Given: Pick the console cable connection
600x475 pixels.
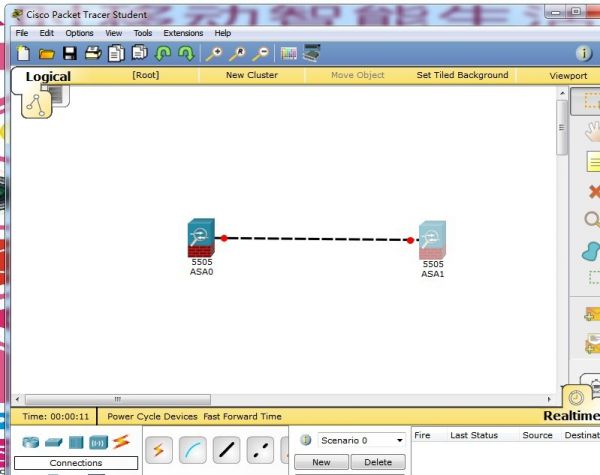Looking at the screenshot, I should click(x=192, y=450).
